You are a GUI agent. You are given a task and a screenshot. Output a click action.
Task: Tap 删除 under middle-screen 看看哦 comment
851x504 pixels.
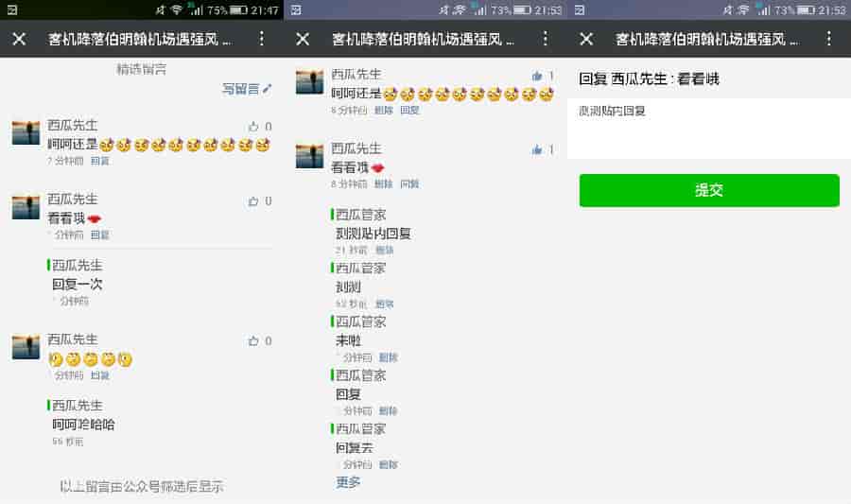tap(383, 183)
